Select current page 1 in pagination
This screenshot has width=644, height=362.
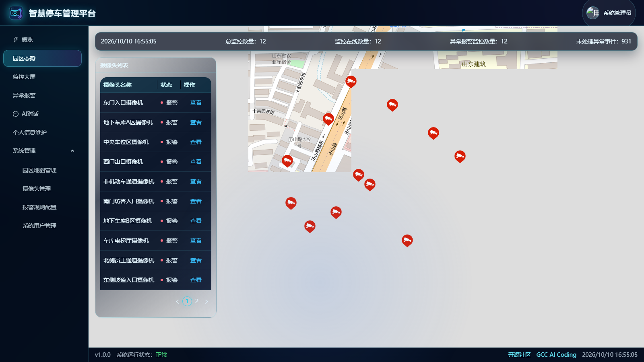tap(187, 301)
